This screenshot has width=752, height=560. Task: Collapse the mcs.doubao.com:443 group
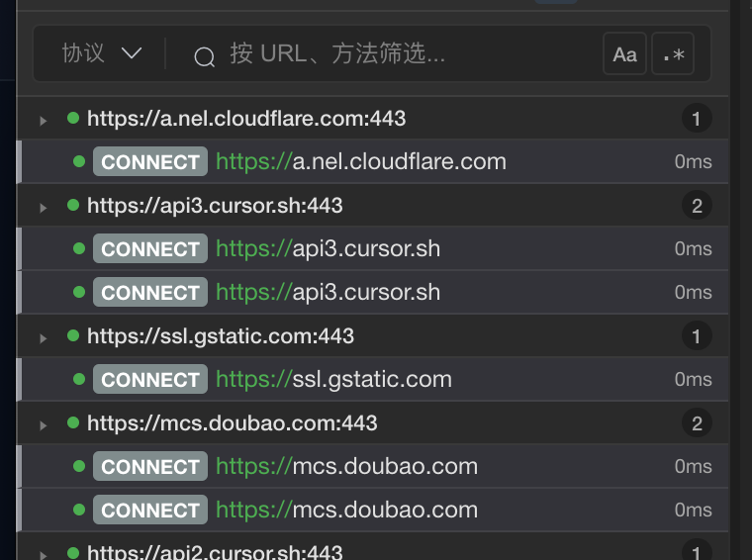pos(44,424)
